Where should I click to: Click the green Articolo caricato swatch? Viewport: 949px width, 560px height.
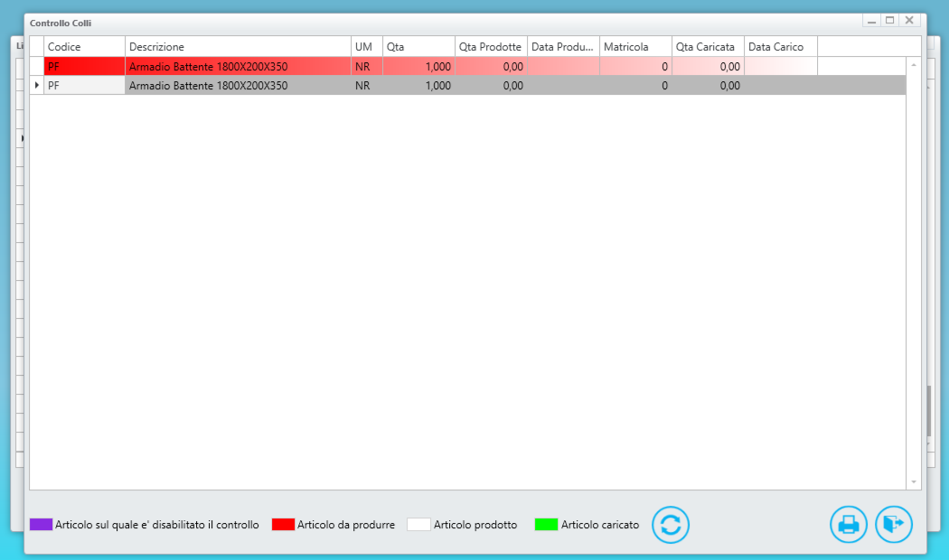tap(546, 524)
